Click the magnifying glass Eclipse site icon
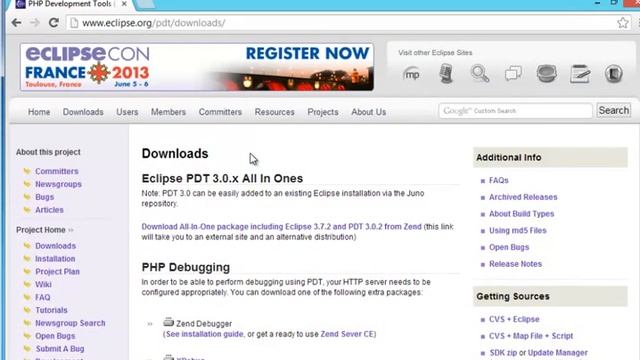Image resolution: width=640 pixels, height=360 pixels. [480, 74]
